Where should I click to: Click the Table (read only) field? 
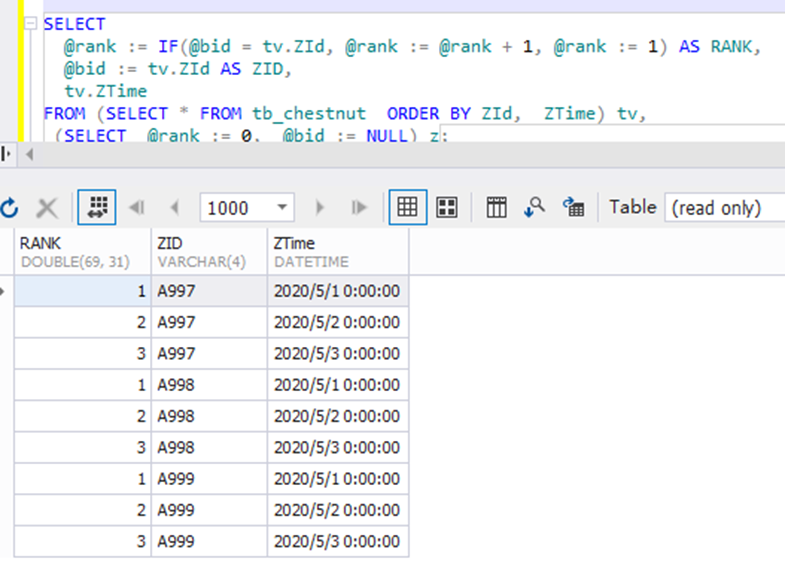click(x=725, y=207)
